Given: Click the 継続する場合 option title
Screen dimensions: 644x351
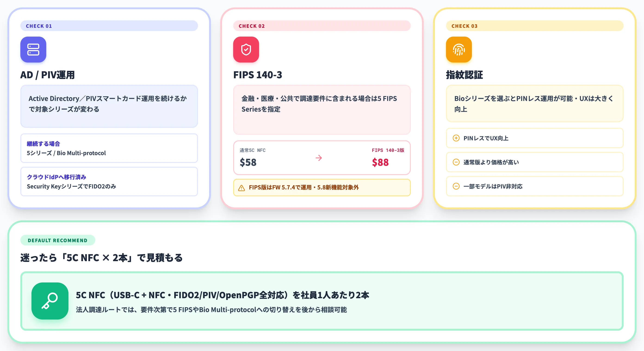Looking at the screenshot, I should click(43, 144).
